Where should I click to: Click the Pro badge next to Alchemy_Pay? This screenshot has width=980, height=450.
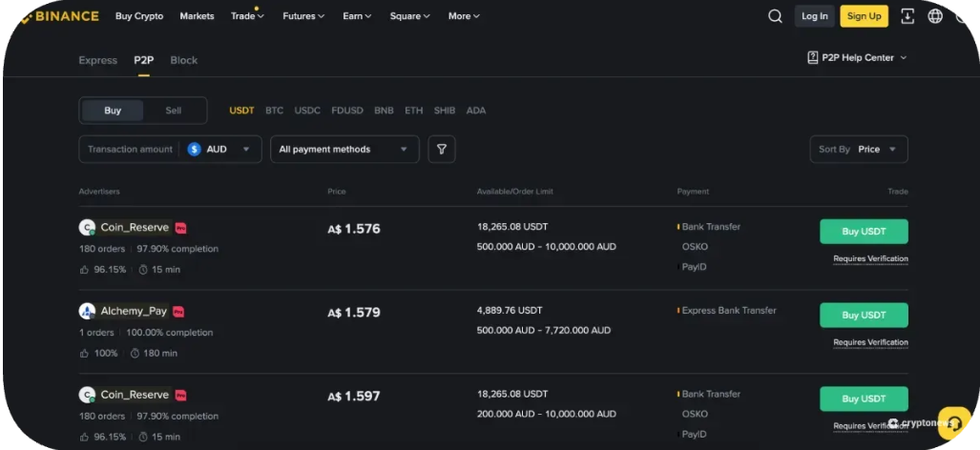click(178, 312)
